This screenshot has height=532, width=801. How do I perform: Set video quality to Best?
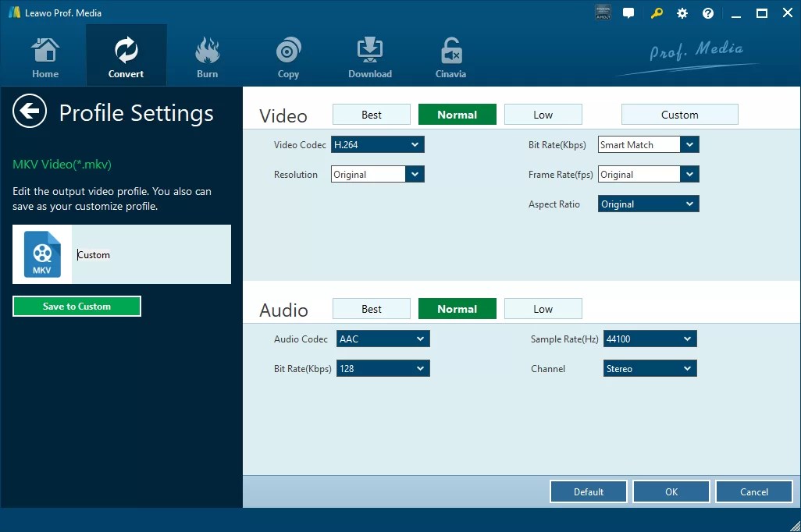click(x=371, y=114)
